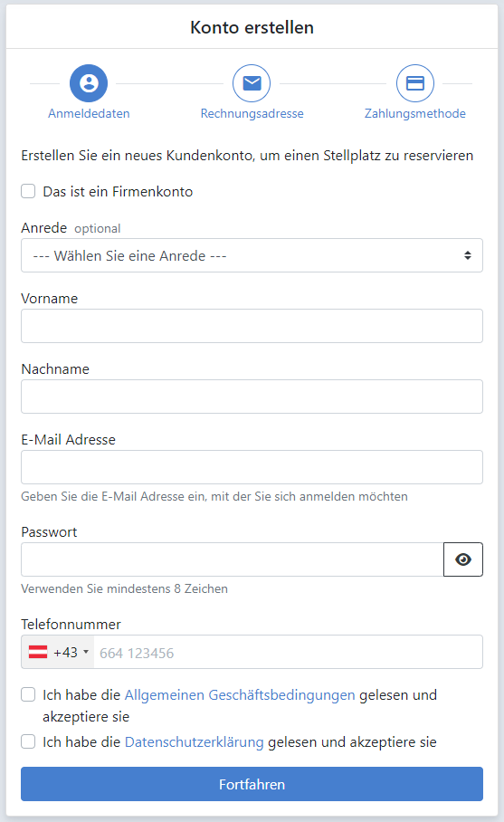Focus the E-Mail Adresse input field
Viewport: 504px width, 822px height.
point(252,467)
